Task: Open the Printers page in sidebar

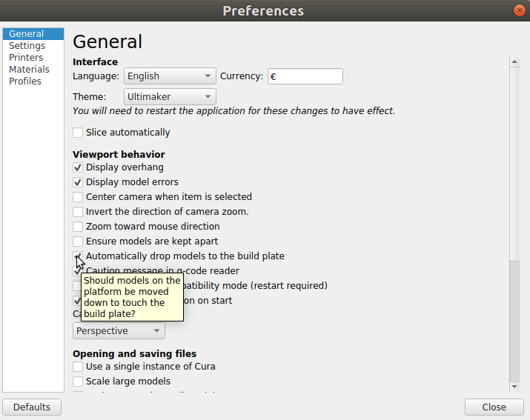Action: click(26, 58)
